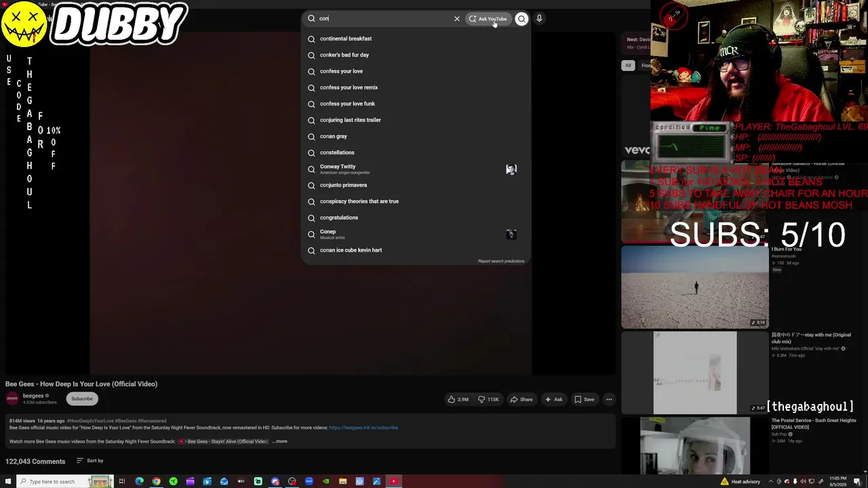Click the Ask button under the video
Image resolution: width=868 pixels, height=488 pixels.
click(554, 399)
